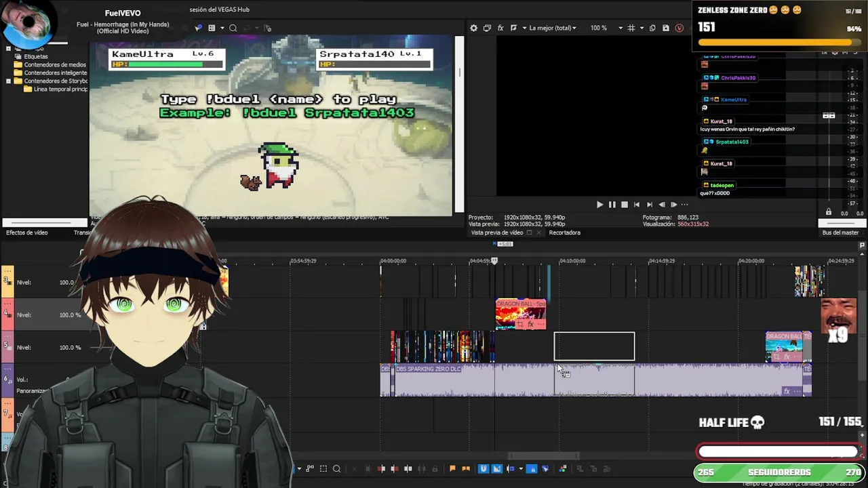Screen dimensions: 868x488
Task: Click track 4 header 'Nivel' label
Action: tap(24, 315)
